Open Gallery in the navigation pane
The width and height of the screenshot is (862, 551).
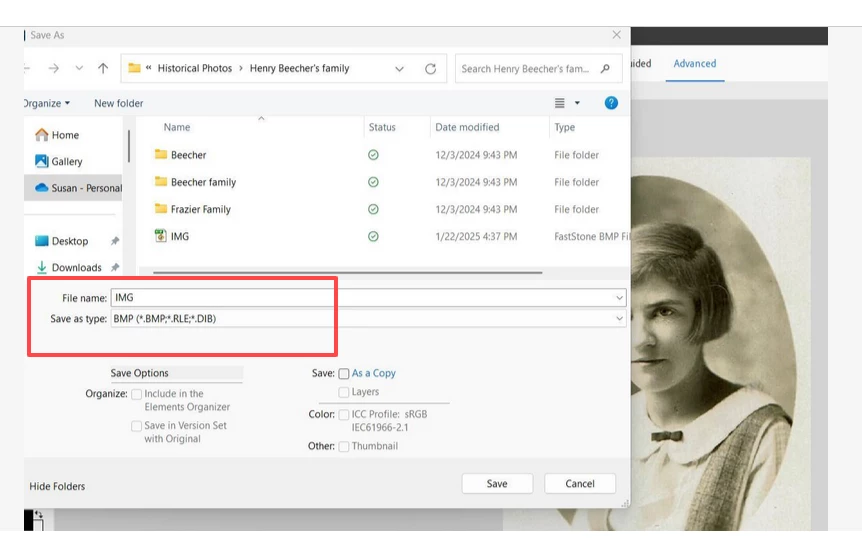[67, 162]
